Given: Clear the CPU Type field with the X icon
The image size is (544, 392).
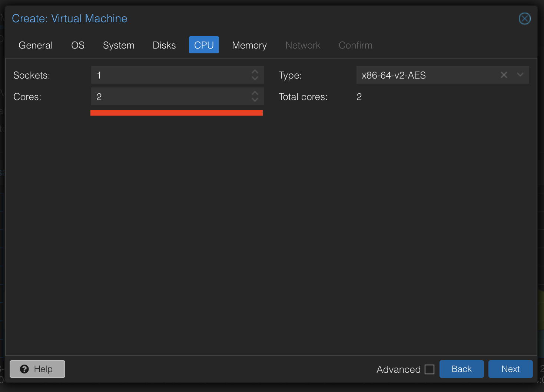Looking at the screenshot, I should pyautogui.click(x=504, y=75).
